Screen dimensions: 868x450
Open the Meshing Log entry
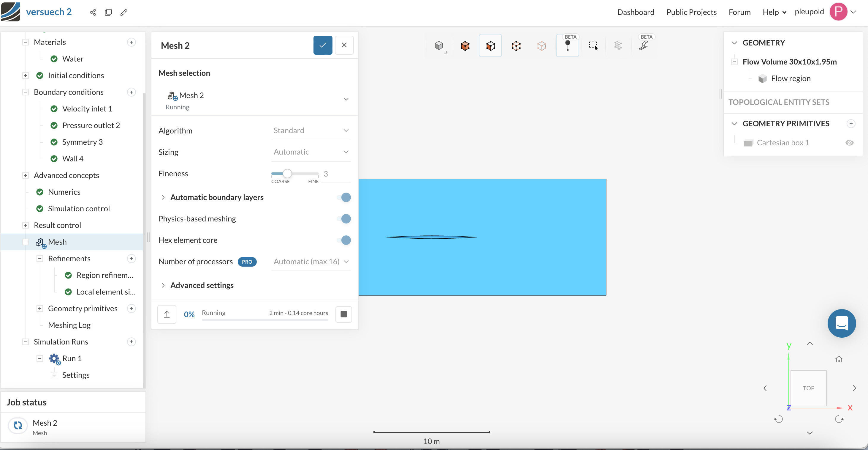[x=69, y=325]
